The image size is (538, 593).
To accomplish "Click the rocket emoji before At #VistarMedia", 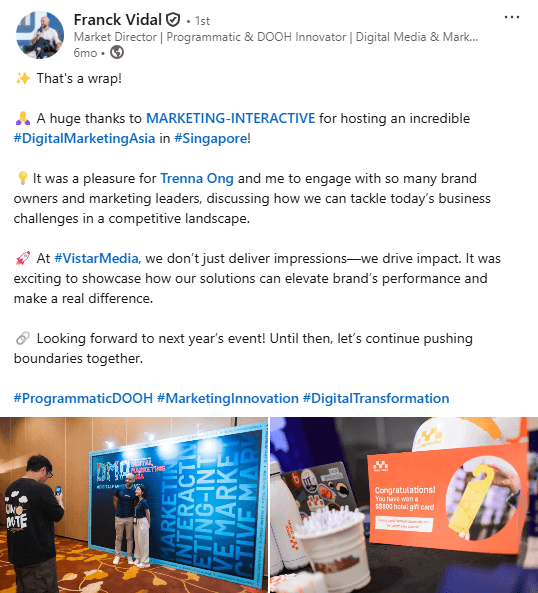I will click(23, 258).
